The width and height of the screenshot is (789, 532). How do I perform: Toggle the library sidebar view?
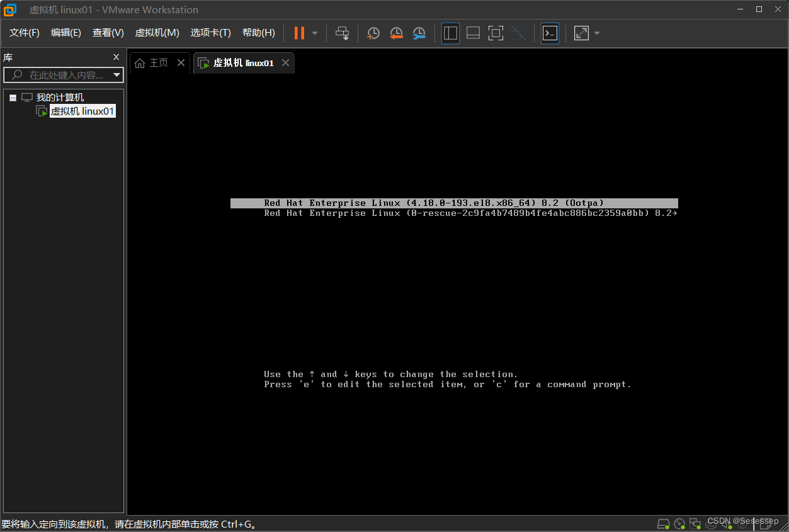pyautogui.click(x=450, y=33)
